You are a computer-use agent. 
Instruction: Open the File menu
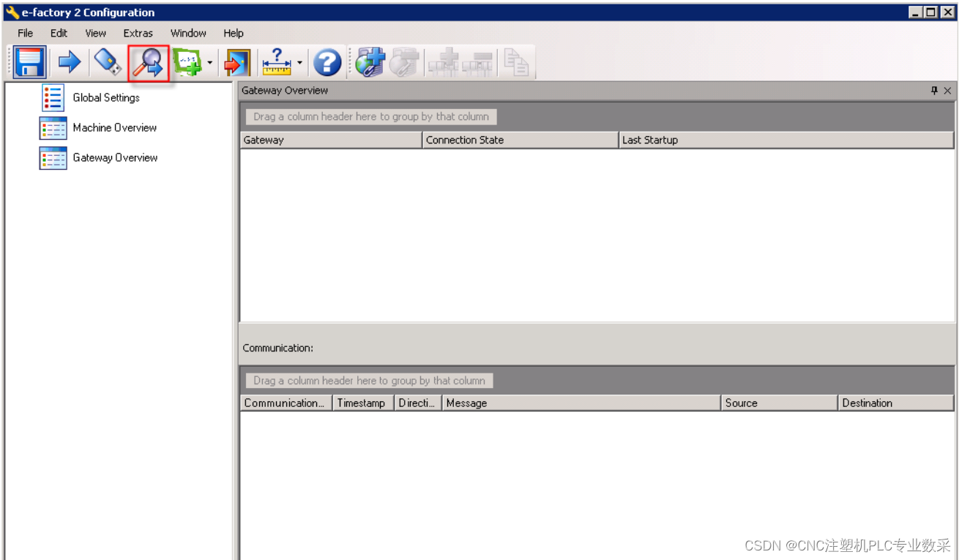[x=26, y=33]
